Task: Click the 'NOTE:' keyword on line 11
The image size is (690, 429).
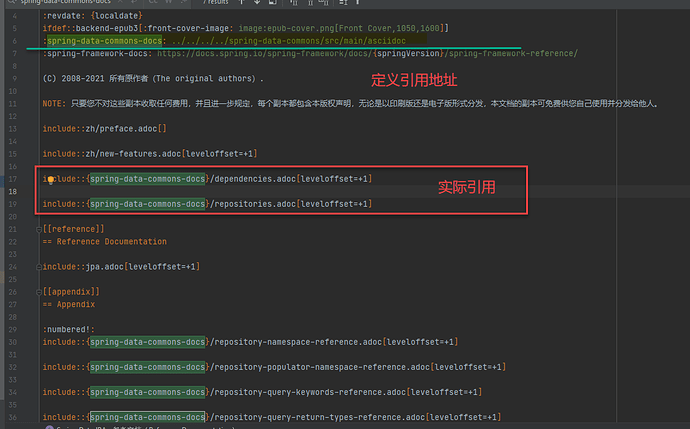Action: click(54, 103)
